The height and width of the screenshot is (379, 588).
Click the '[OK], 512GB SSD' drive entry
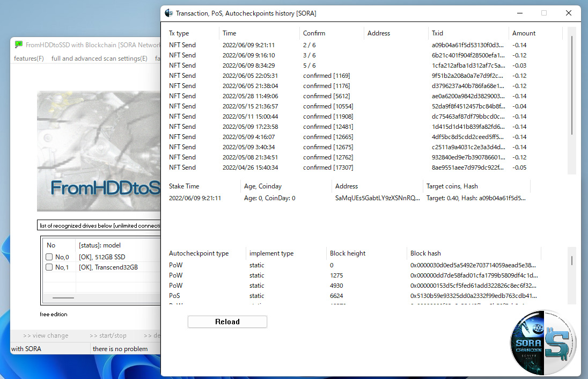click(102, 257)
